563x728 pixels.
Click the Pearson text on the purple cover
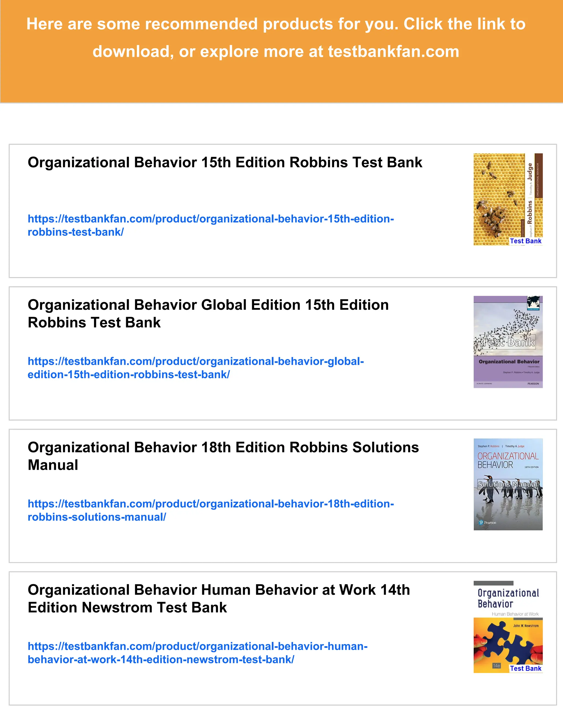tap(533, 384)
